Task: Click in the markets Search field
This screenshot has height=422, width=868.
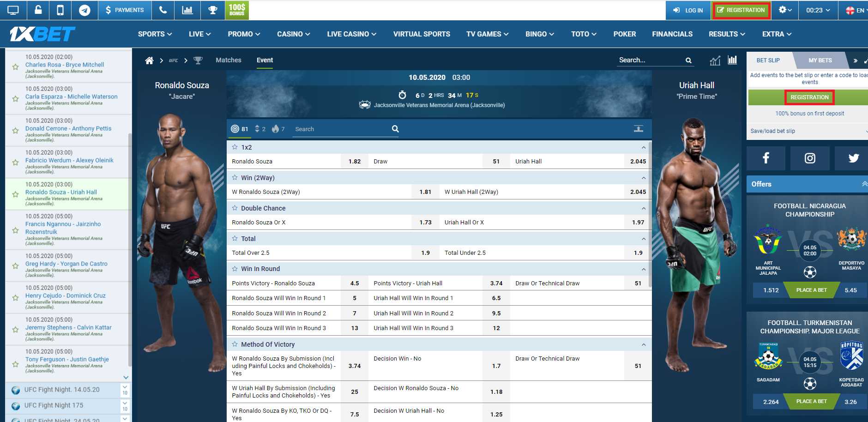Action: click(x=342, y=129)
